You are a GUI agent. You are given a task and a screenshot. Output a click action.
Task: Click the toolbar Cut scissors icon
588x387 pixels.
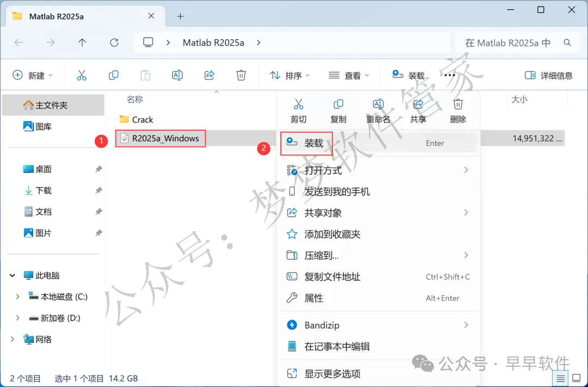tap(81, 75)
